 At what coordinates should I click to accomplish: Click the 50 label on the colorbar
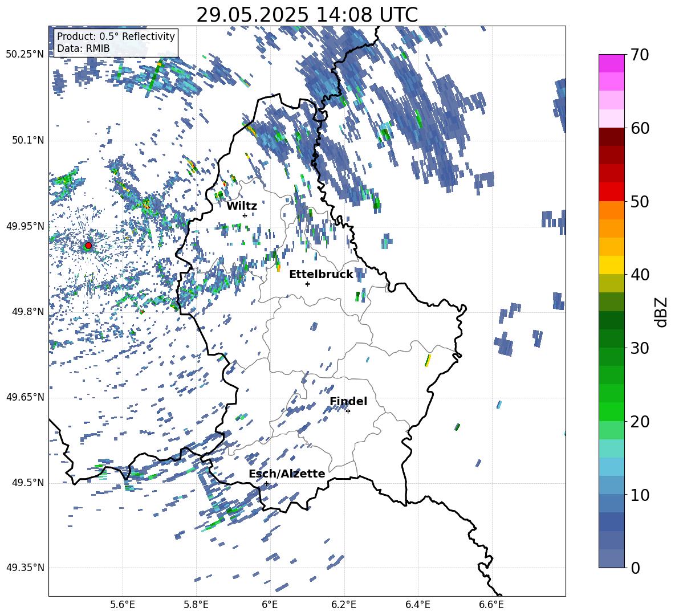[640, 201]
